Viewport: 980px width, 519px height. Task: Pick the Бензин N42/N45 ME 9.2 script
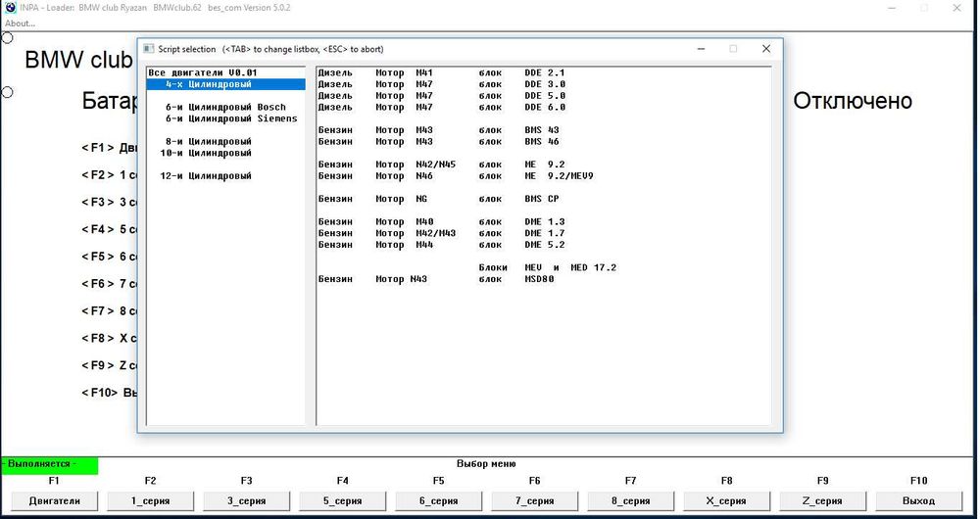click(x=441, y=165)
